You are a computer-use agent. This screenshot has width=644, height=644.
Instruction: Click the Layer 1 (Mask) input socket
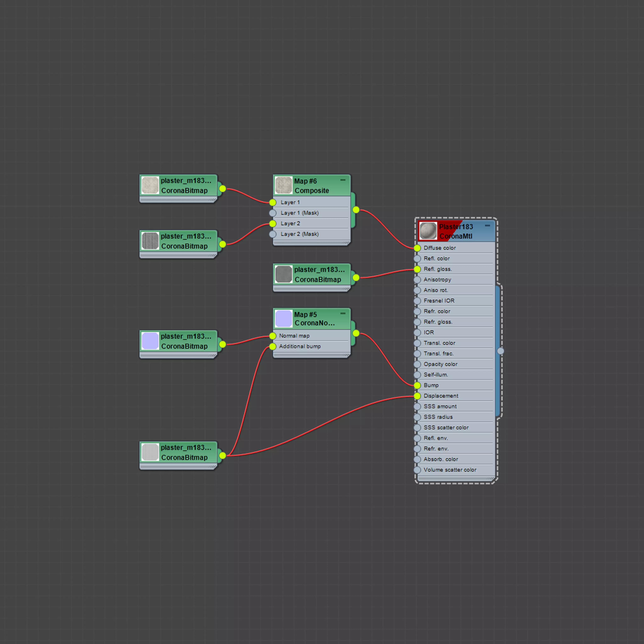[x=273, y=213]
